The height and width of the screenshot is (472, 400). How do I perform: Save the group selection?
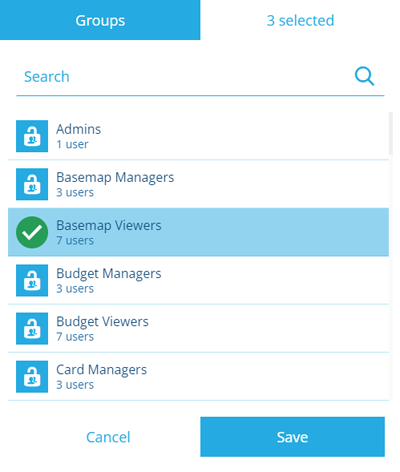click(x=292, y=437)
